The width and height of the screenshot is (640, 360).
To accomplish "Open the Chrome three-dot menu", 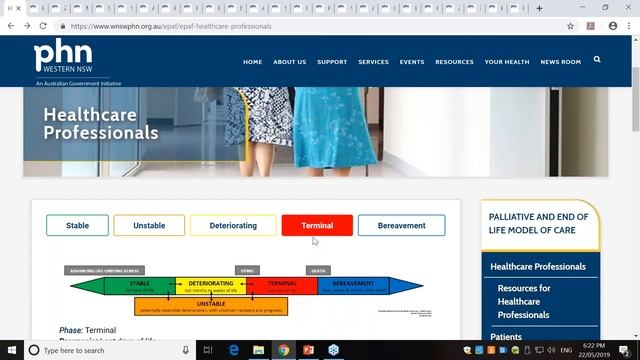I will tap(629, 26).
